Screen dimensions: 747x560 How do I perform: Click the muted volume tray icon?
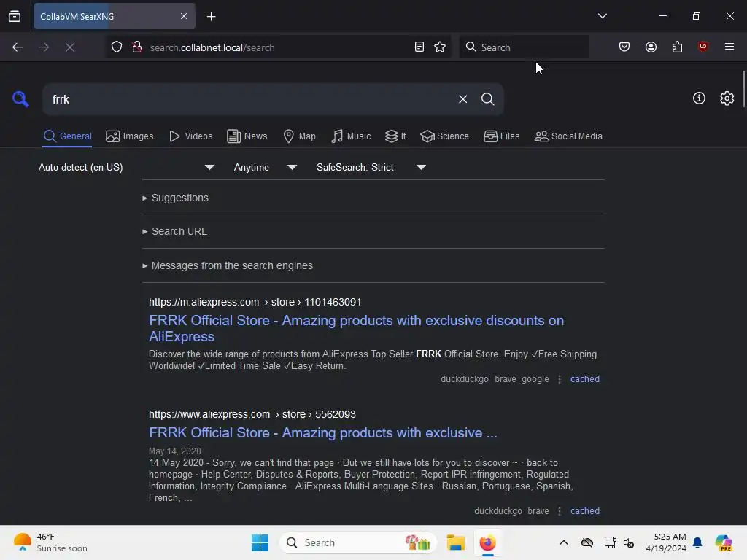629,542
